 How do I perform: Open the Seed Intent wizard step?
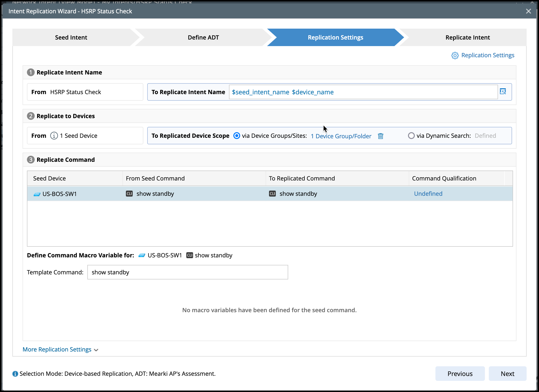pos(71,37)
